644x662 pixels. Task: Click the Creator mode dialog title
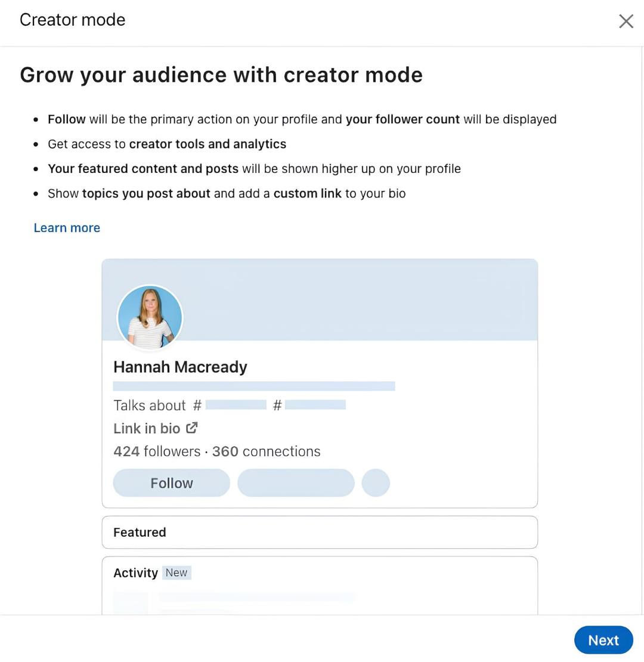pyautogui.click(x=73, y=20)
